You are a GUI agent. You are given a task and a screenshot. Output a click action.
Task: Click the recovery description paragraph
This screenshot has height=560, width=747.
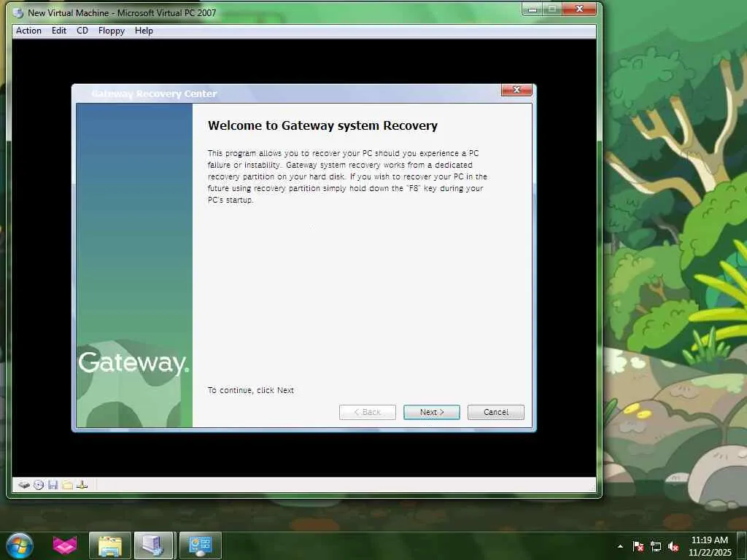pos(347,176)
